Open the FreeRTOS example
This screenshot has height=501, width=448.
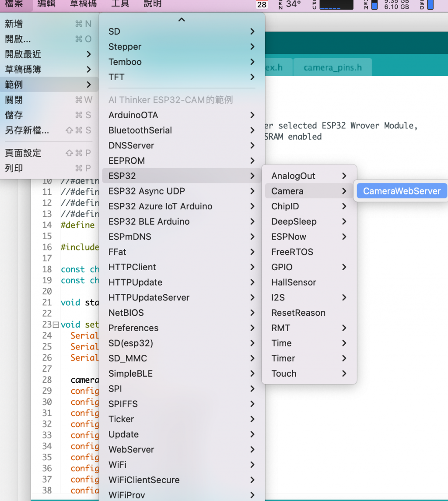pyautogui.click(x=309, y=252)
